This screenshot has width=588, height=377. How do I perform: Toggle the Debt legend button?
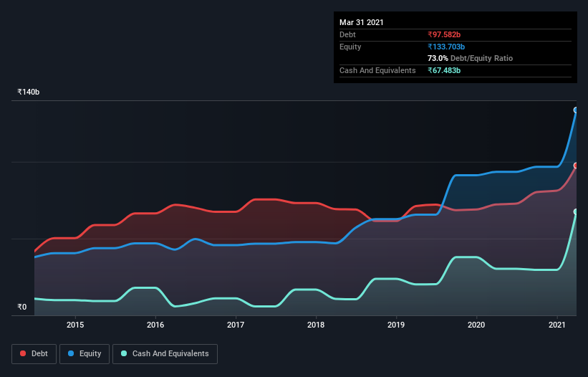click(x=34, y=354)
